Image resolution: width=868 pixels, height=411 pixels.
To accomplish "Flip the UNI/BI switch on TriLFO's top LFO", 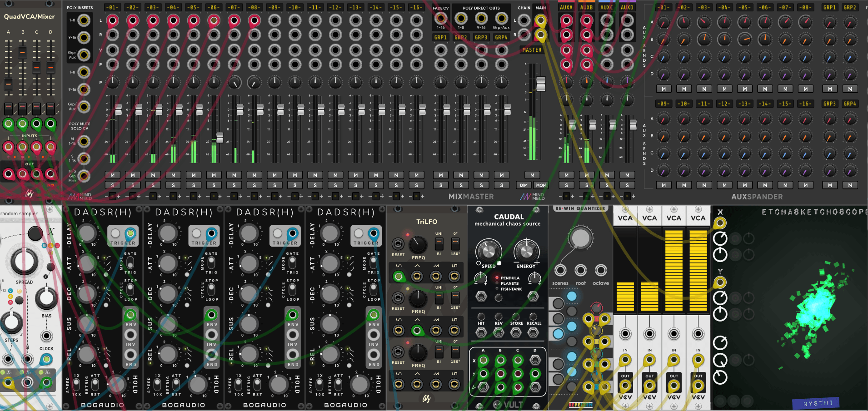I will (439, 244).
